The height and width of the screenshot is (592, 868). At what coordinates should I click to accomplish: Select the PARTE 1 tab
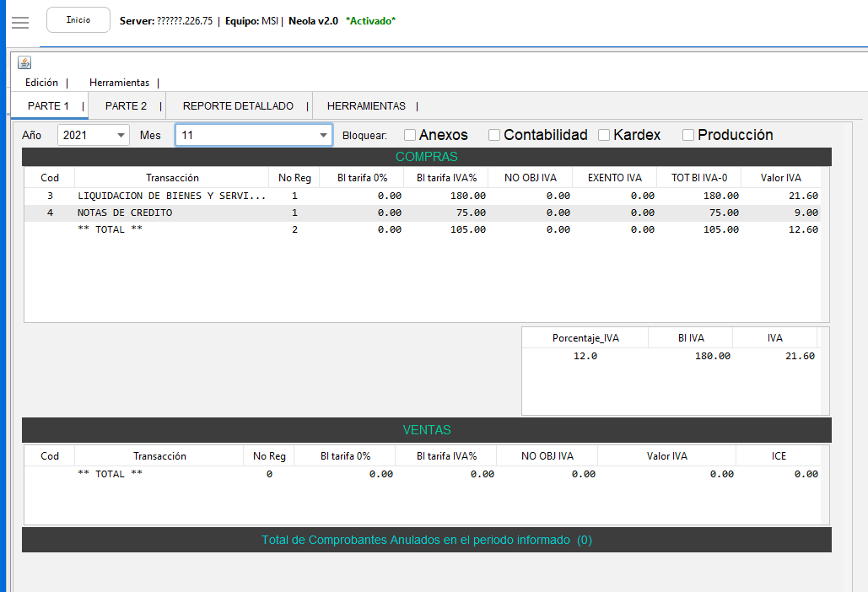tap(48, 106)
